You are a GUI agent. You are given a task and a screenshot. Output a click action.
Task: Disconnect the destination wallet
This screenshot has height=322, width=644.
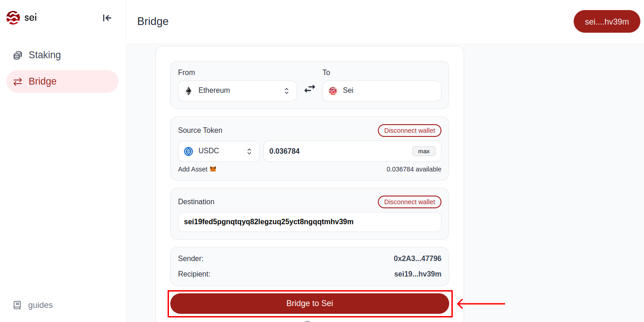click(x=409, y=202)
